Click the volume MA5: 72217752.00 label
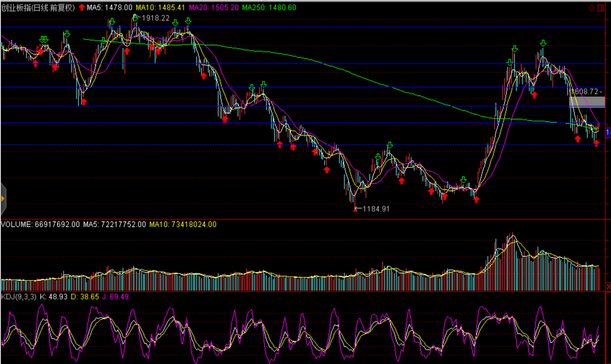Image resolution: width=611 pixels, height=364 pixels. pos(114,224)
